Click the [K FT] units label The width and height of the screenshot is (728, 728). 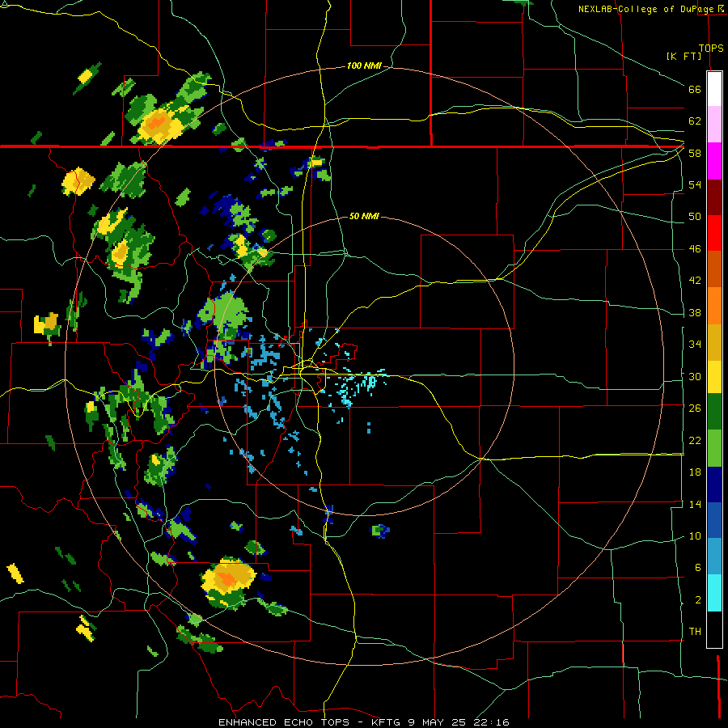pos(684,56)
